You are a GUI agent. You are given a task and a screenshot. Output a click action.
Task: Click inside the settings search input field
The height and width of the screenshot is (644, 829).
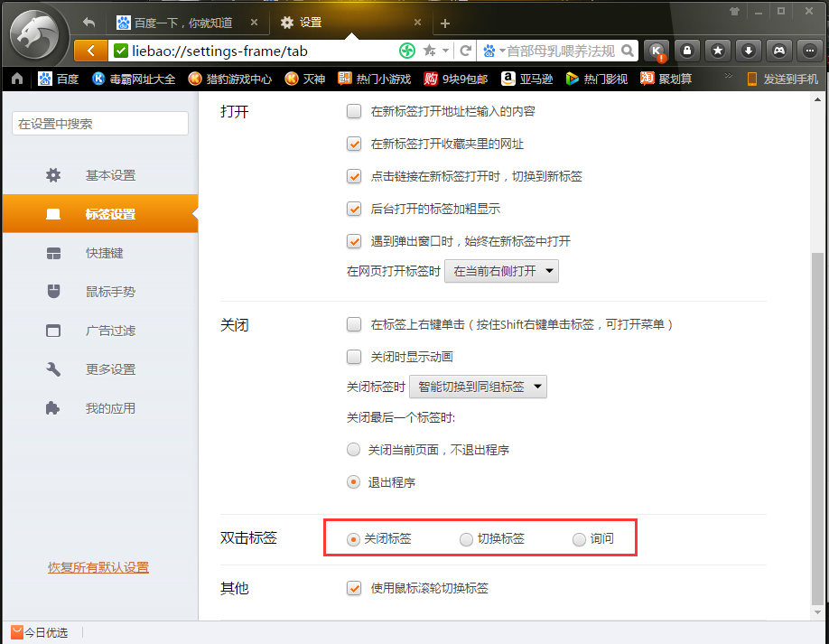99,123
